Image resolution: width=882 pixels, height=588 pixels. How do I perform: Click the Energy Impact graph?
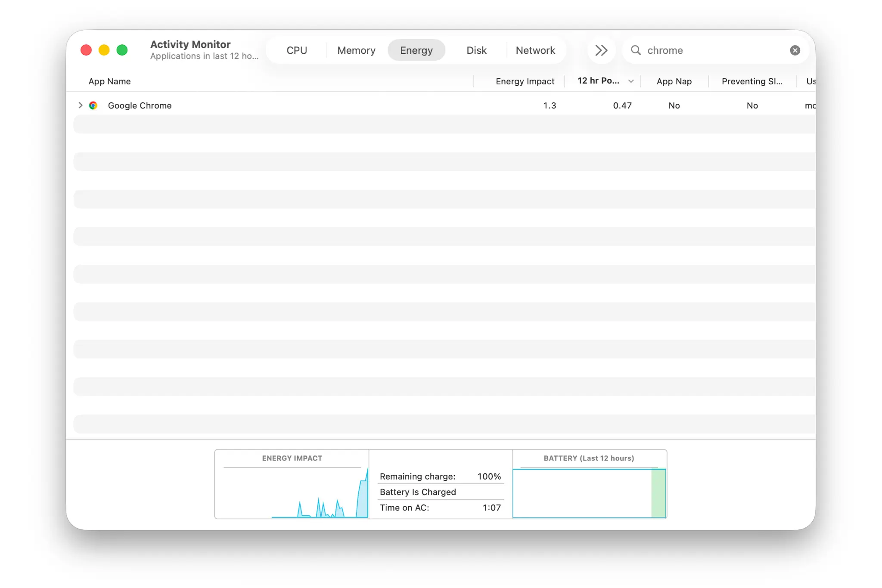click(x=292, y=492)
